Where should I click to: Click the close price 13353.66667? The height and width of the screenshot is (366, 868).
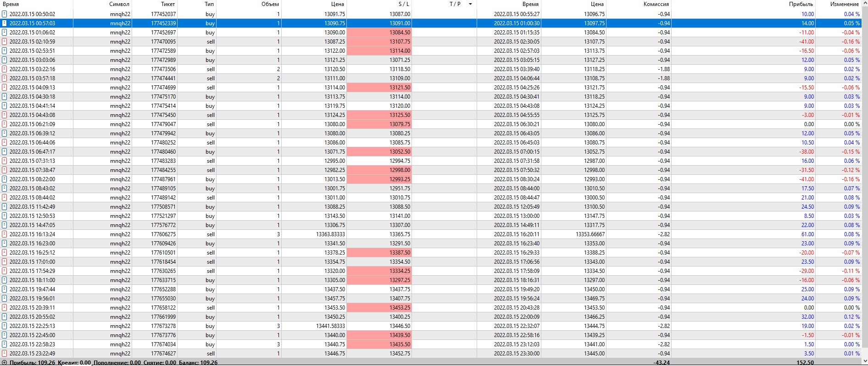(x=590, y=234)
